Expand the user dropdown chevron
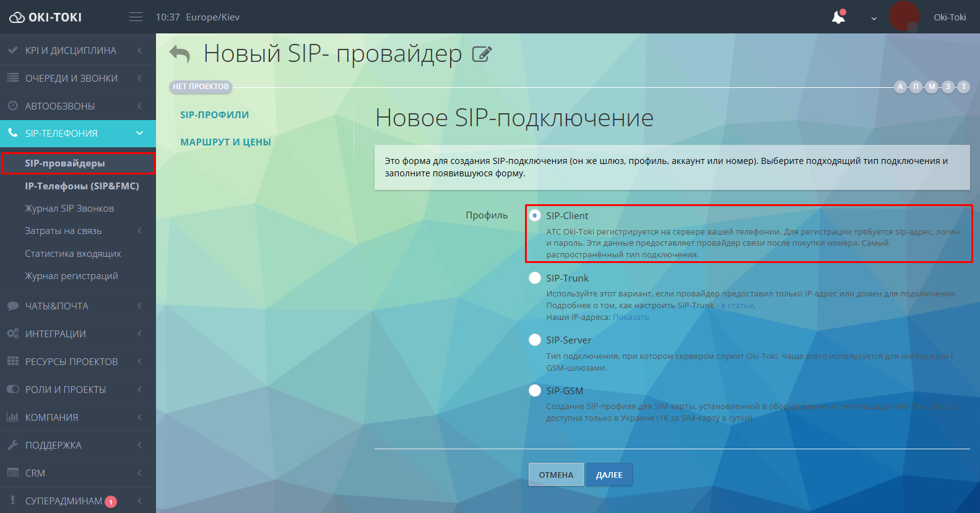Image resolution: width=980 pixels, height=513 pixels. 874,18
